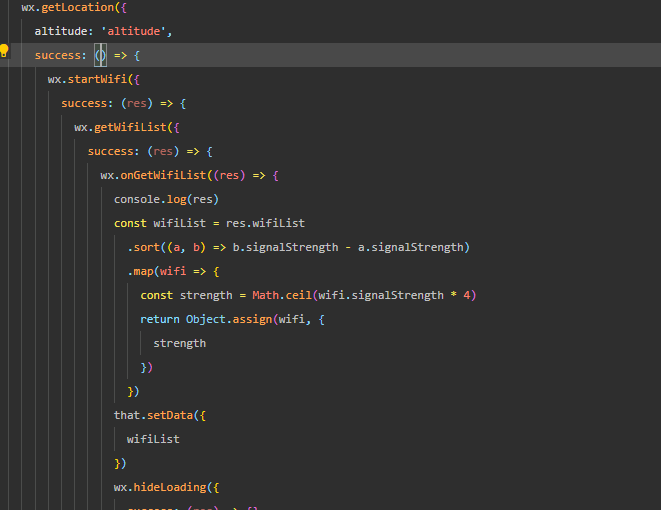Click the console.log(res) statement
The height and width of the screenshot is (510, 661).
(x=166, y=199)
